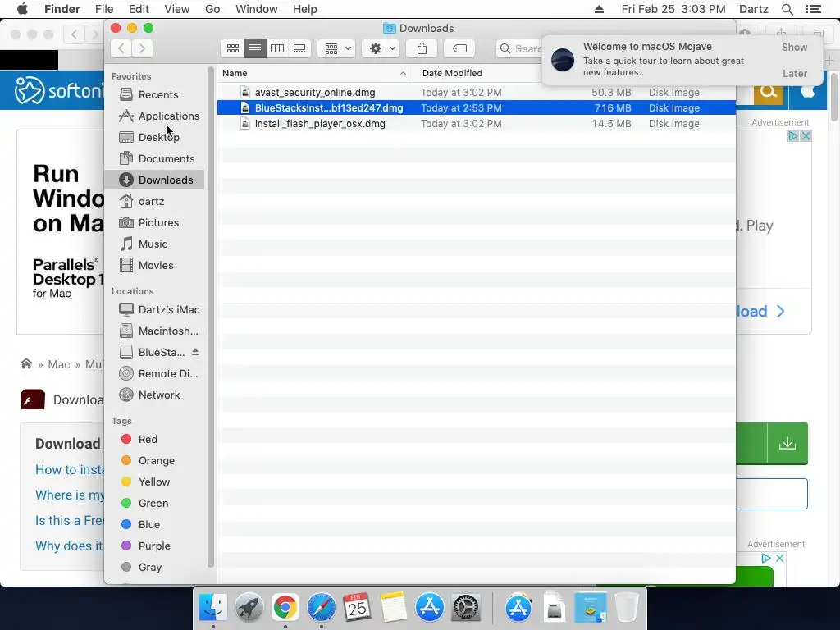840x630 pixels.
Task: Click Later on the Mojave notification
Action: 794,73
